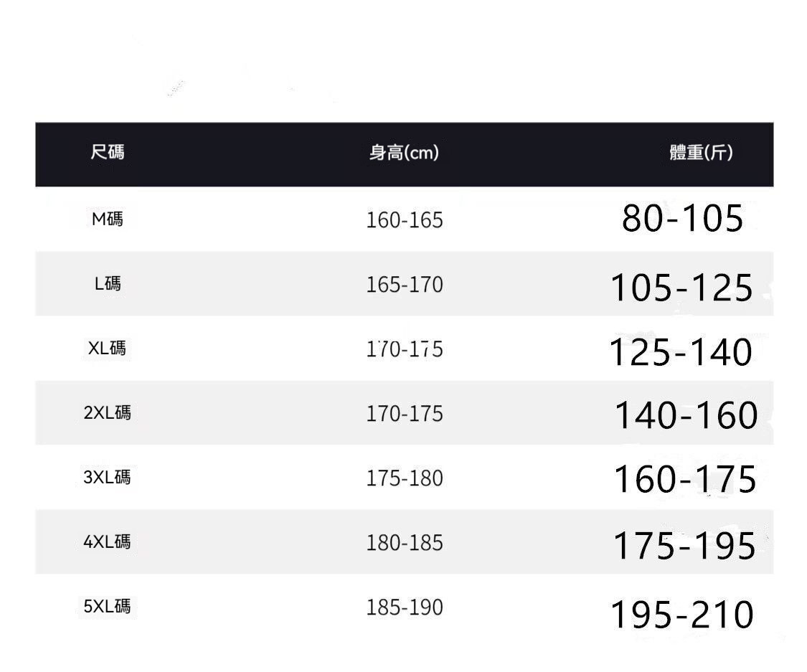Select the 140-160 weight value
The height and width of the screenshot is (672, 807).
pyautogui.click(x=686, y=415)
